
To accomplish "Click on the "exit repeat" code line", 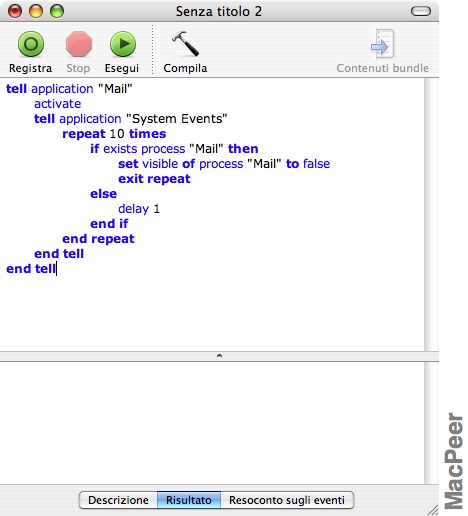I will point(154,179).
